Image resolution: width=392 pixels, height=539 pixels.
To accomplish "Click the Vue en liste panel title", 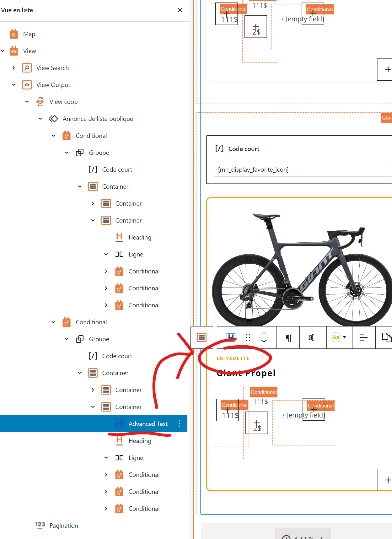I will pos(17,10).
